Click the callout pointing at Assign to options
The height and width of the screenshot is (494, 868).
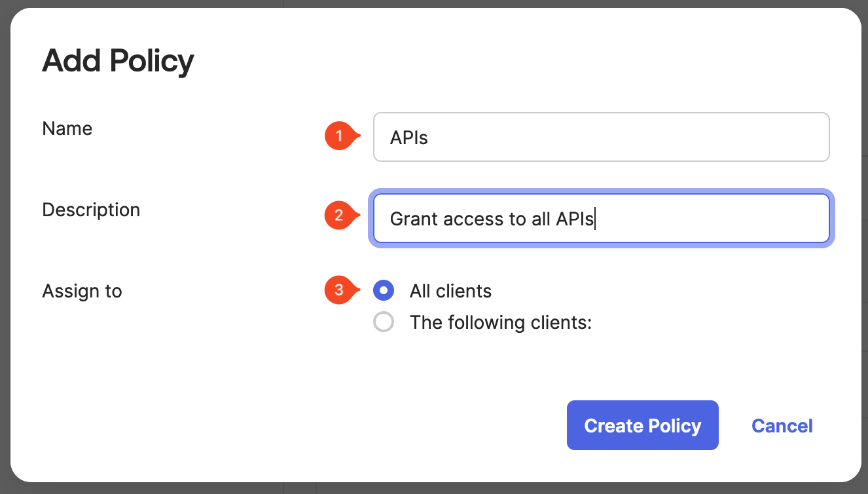click(340, 290)
